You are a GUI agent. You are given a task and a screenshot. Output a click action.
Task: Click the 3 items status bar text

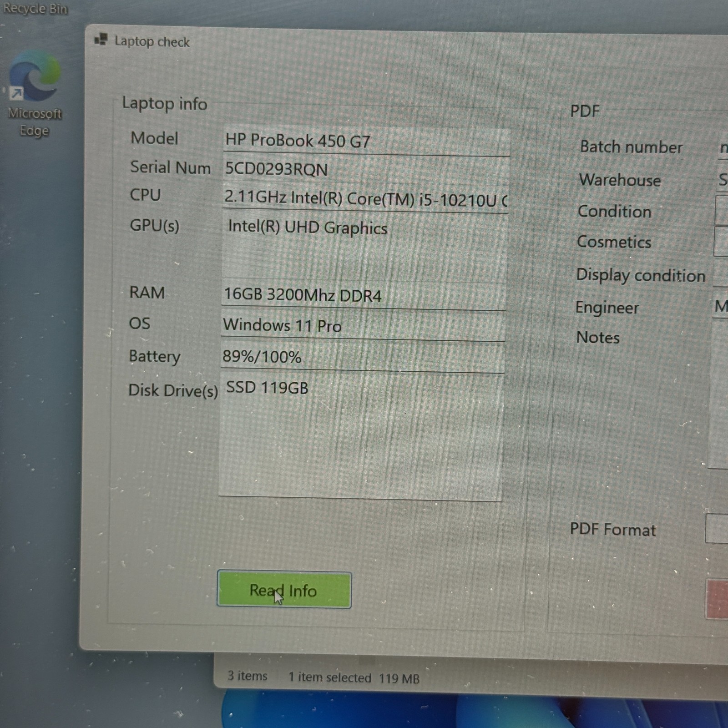tap(247, 676)
